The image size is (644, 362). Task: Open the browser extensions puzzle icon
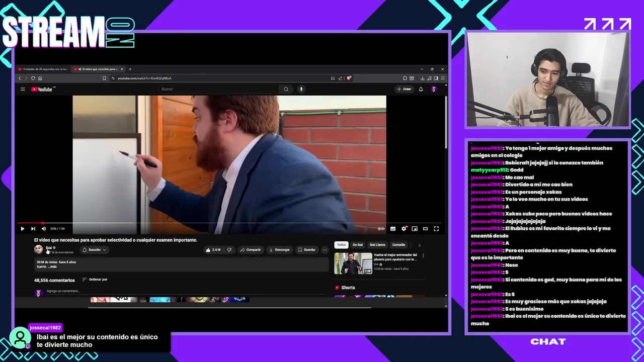coord(405,78)
